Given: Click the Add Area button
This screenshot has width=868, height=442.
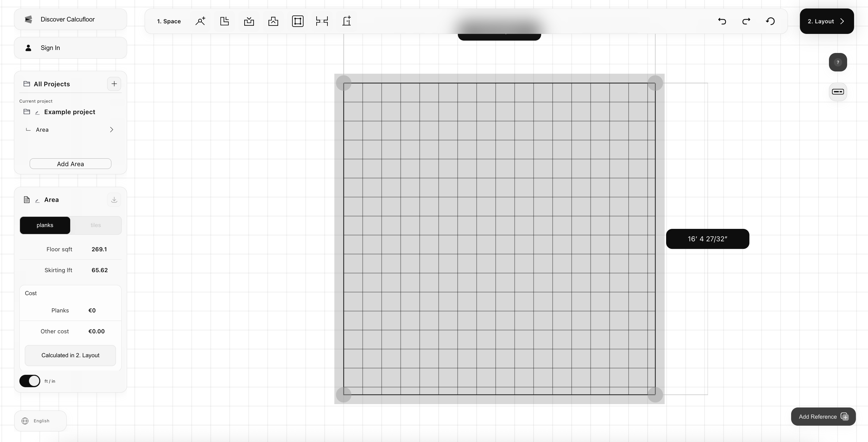Looking at the screenshot, I should pyautogui.click(x=71, y=164).
